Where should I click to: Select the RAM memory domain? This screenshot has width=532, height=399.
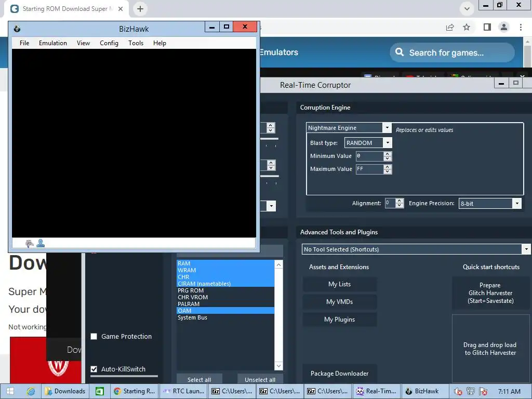(225, 263)
